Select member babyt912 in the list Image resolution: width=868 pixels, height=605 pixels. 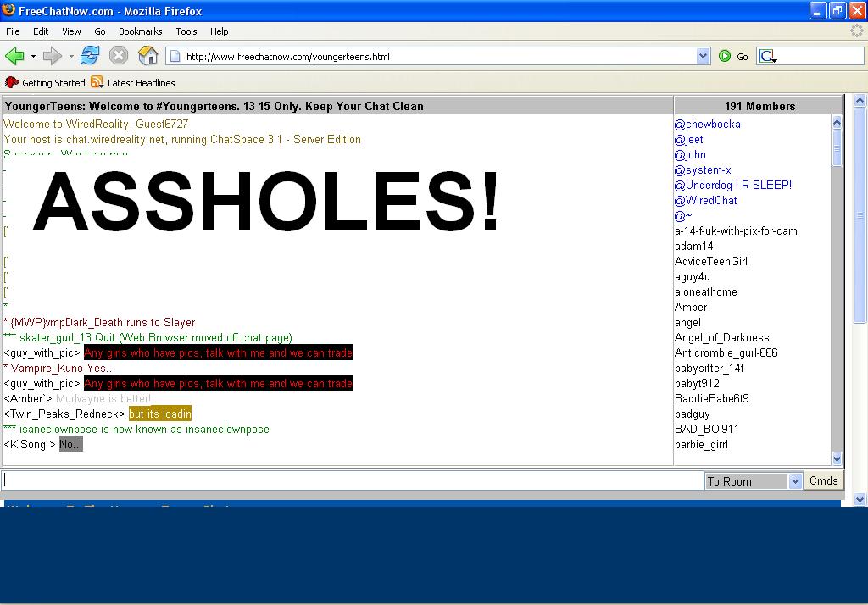(697, 383)
